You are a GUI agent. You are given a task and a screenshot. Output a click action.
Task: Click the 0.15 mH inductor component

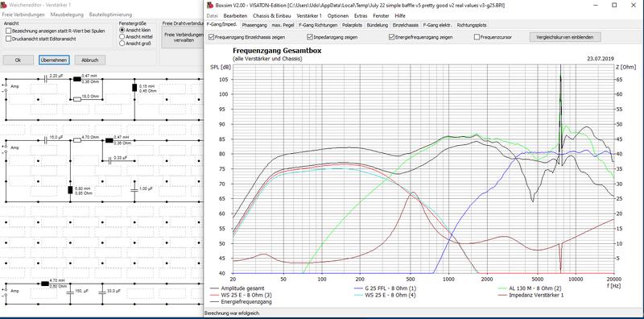[134, 87]
